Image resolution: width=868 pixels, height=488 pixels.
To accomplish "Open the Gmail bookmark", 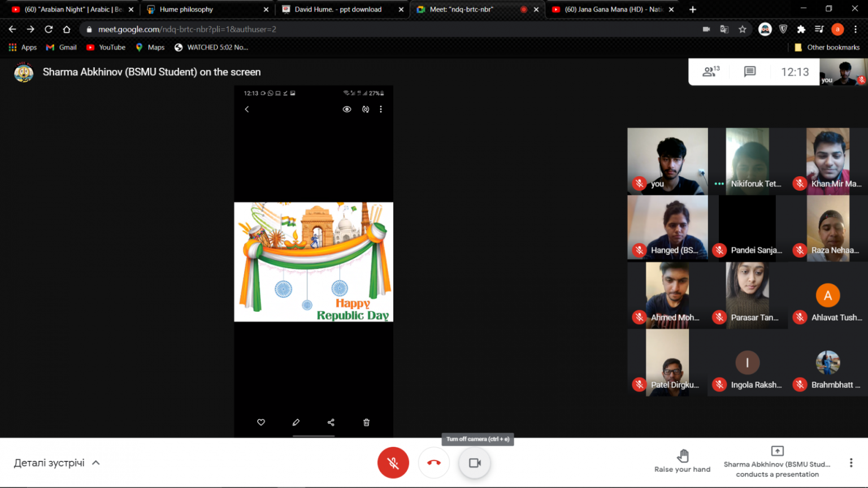I will point(62,47).
